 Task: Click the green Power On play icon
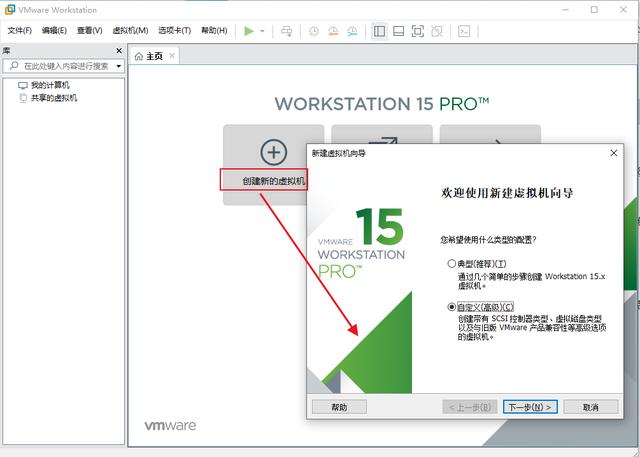(249, 31)
